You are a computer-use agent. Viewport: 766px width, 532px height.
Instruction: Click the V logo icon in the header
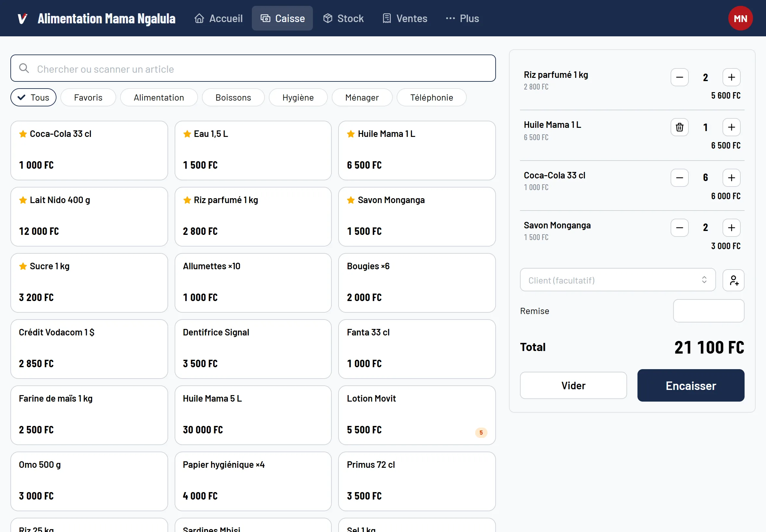22,18
